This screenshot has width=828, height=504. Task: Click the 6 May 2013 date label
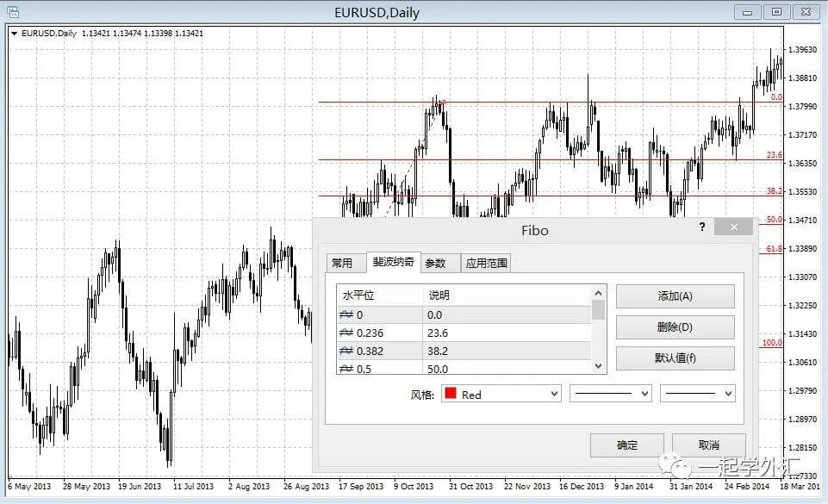(29, 486)
